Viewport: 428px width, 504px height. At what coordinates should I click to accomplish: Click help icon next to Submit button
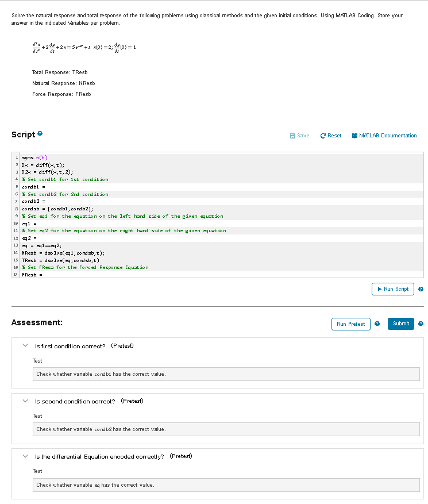point(421,324)
